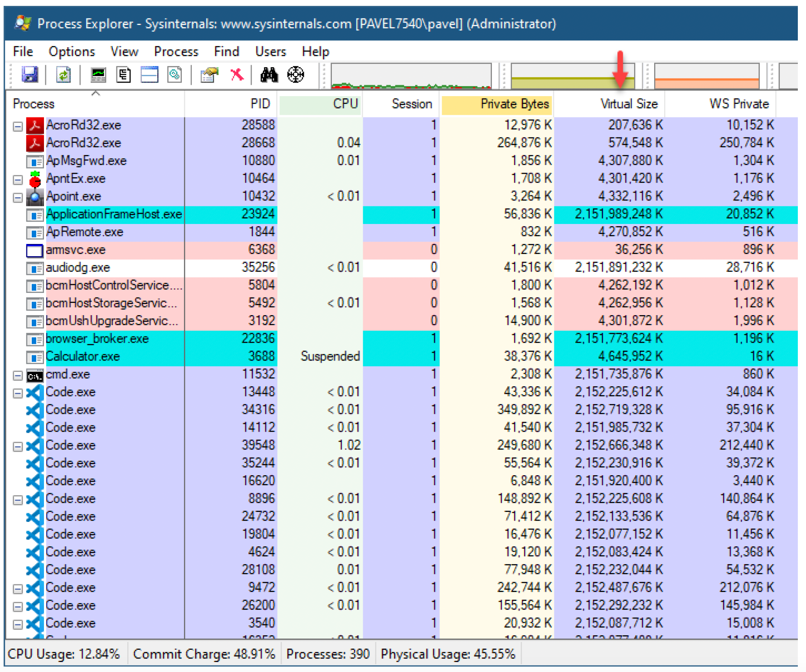Click the Commit Charge 48.91% status entry
The height and width of the screenshot is (672, 806).
point(204,654)
